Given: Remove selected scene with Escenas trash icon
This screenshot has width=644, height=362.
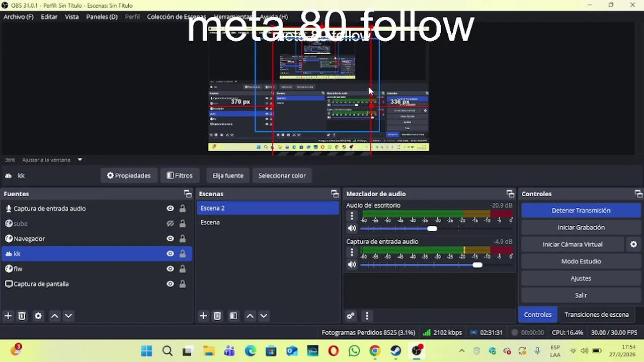Looking at the screenshot, I should tap(217, 316).
